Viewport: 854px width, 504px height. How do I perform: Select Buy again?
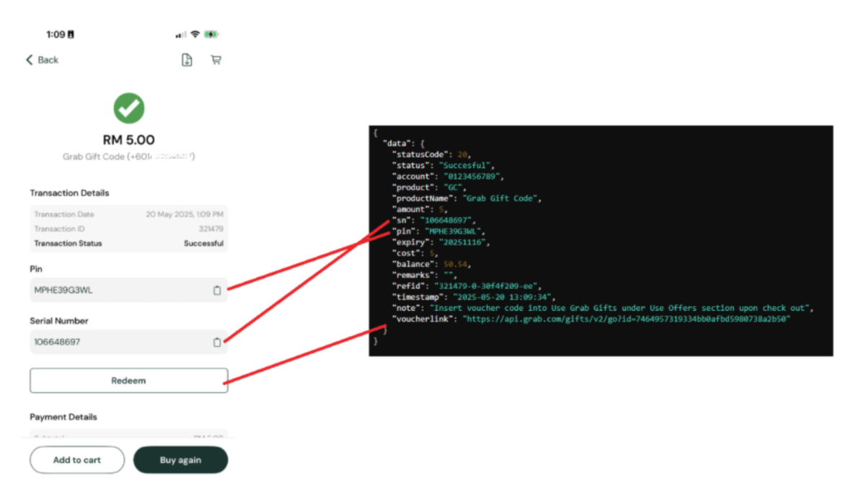(180, 460)
